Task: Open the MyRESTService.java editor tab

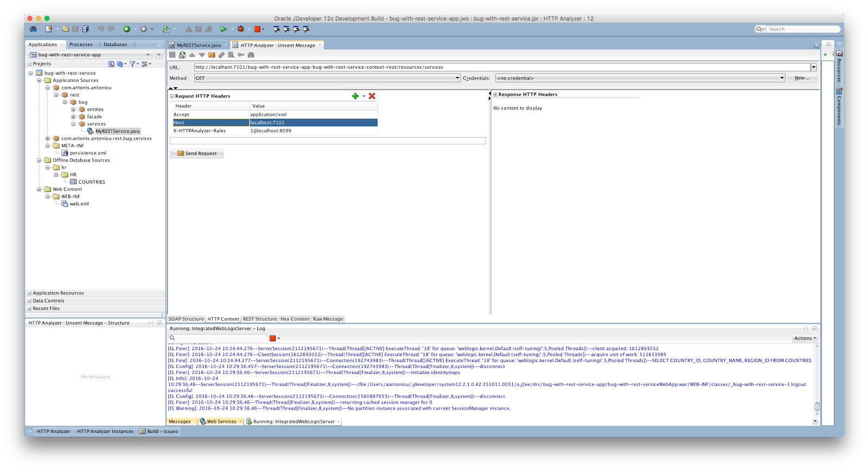Action: coord(199,45)
